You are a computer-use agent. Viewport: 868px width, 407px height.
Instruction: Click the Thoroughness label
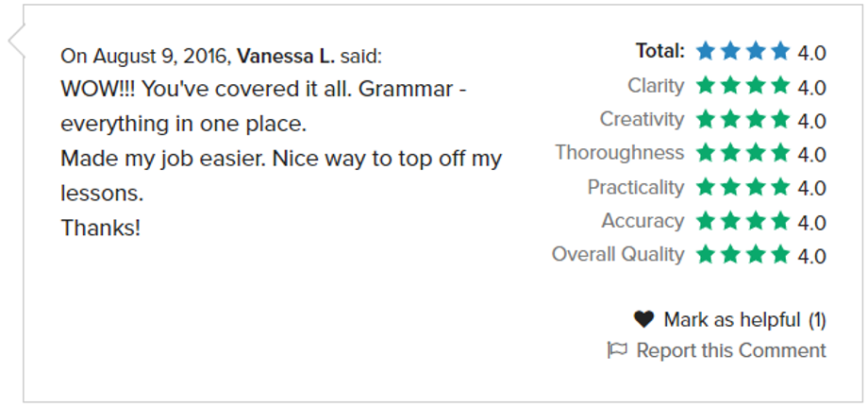point(620,152)
